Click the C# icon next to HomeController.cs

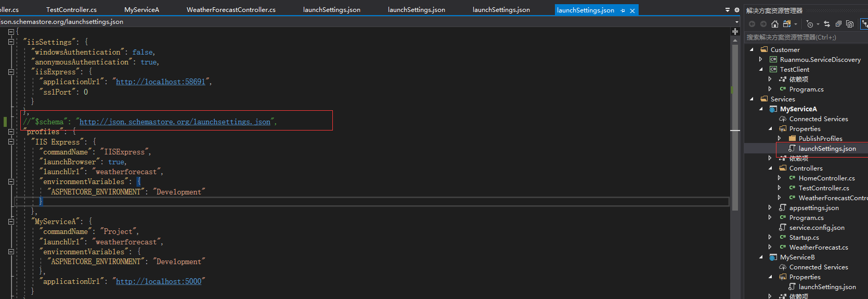792,178
